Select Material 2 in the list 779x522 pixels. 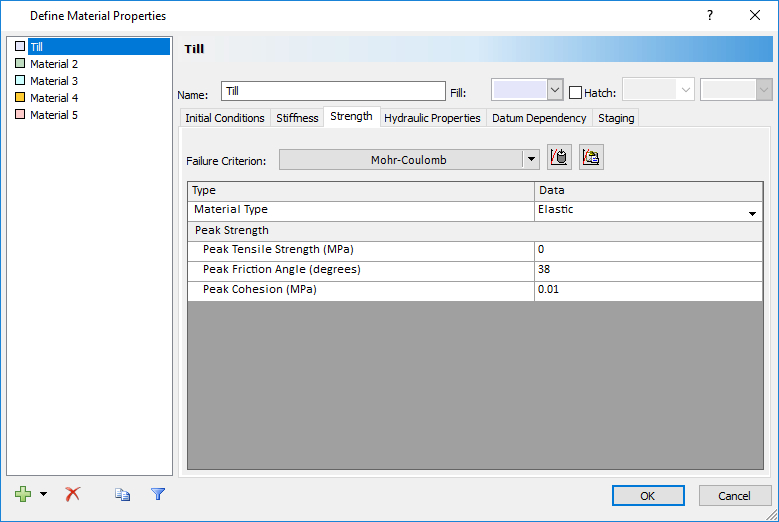click(x=54, y=64)
